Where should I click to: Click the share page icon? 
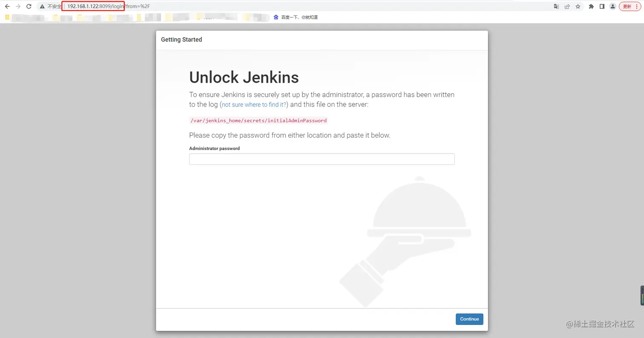(567, 6)
